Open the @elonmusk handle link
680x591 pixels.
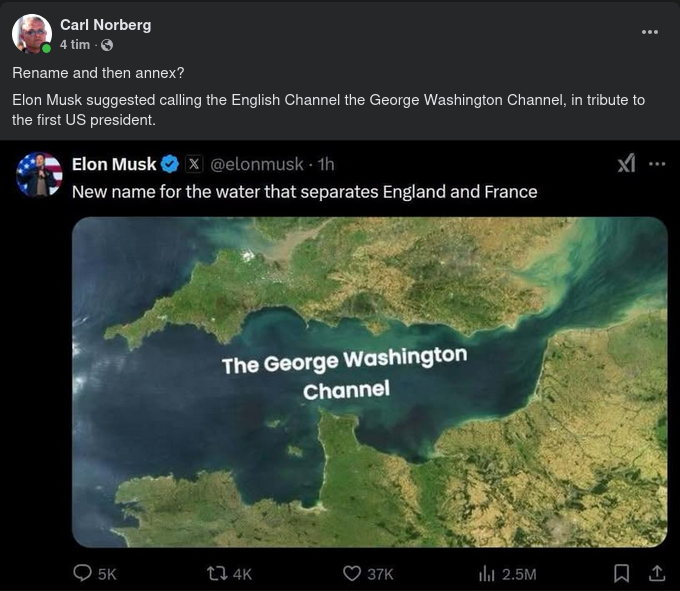tap(255, 164)
